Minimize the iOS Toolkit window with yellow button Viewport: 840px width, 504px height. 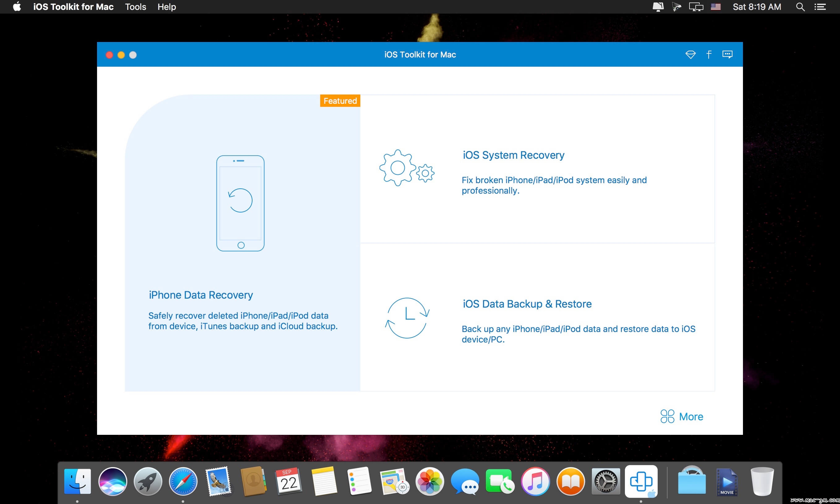tap(121, 55)
